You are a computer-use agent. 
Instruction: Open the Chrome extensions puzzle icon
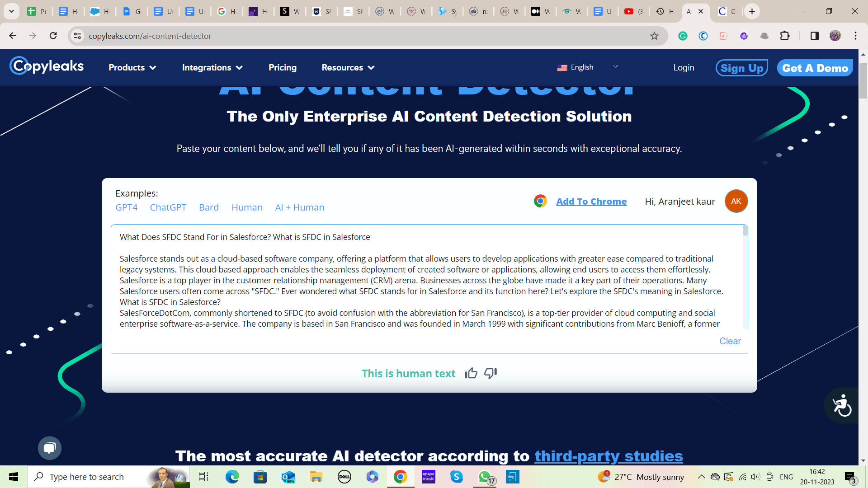click(785, 36)
